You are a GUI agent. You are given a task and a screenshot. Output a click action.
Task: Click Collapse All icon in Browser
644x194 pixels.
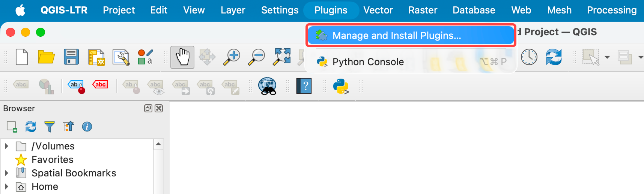pyautogui.click(x=68, y=127)
